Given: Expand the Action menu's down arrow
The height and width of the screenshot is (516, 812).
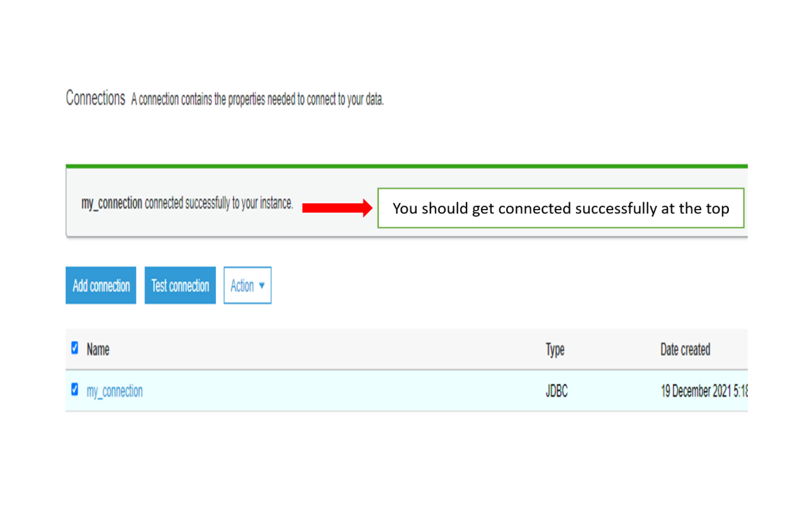Looking at the screenshot, I should 262,285.
